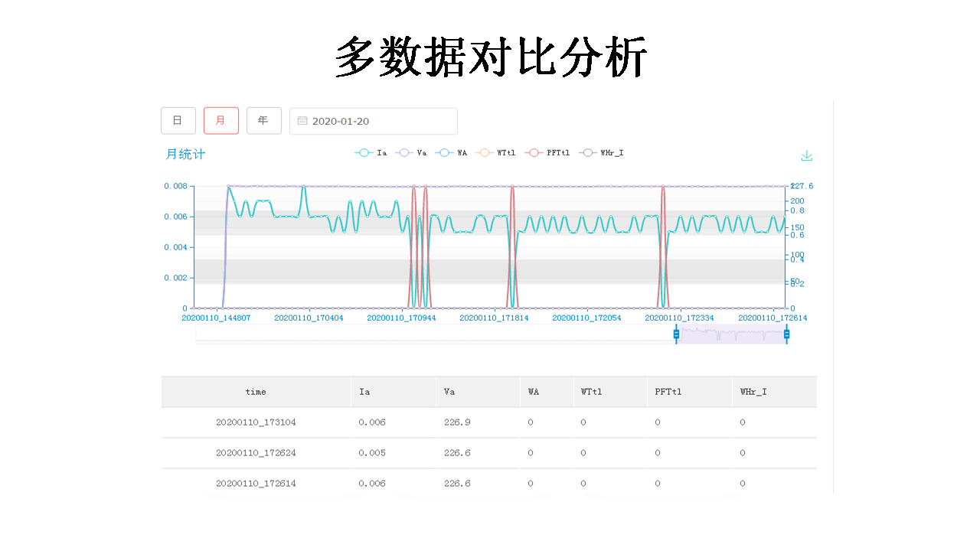Screen dimensions: 980x551
Task: Click the 0.005 value in Ia column
Action: click(x=372, y=453)
